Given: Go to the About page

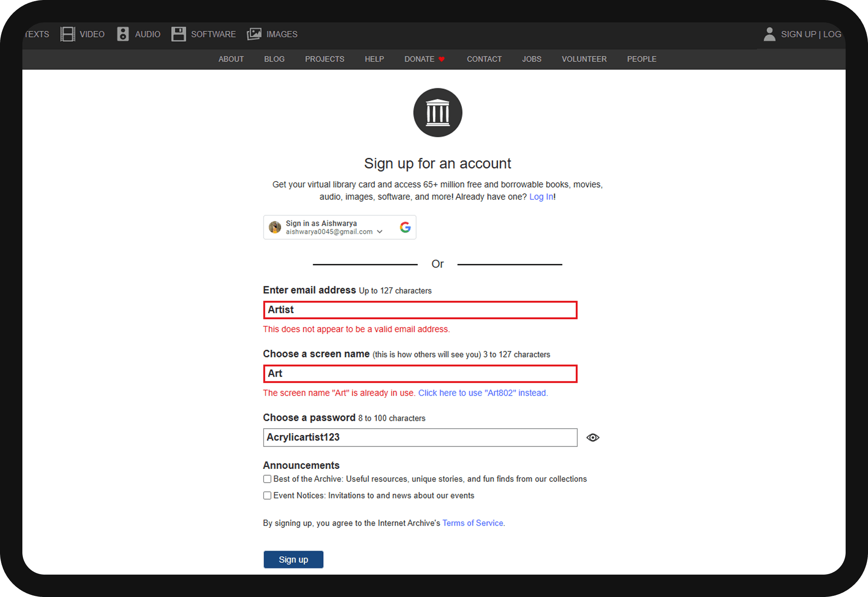Looking at the screenshot, I should click(231, 59).
